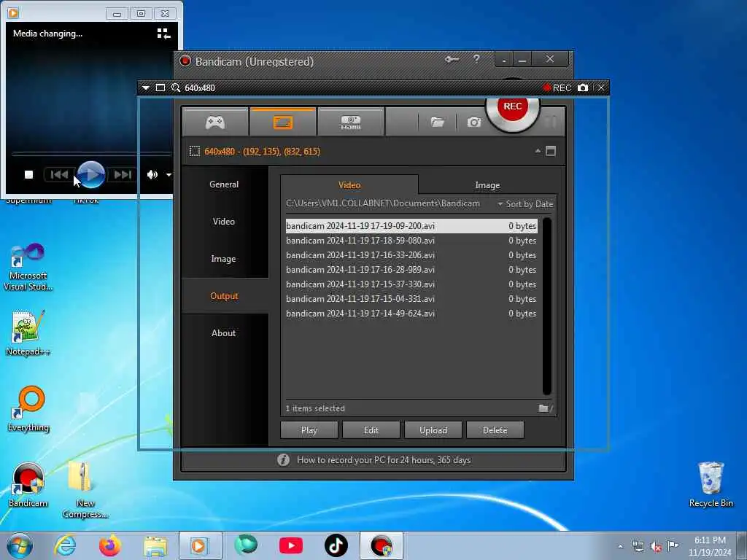The height and width of the screenshot is (560, 747).
Task: Click Previous track in Media Player
Action: [x=59, y=175]
